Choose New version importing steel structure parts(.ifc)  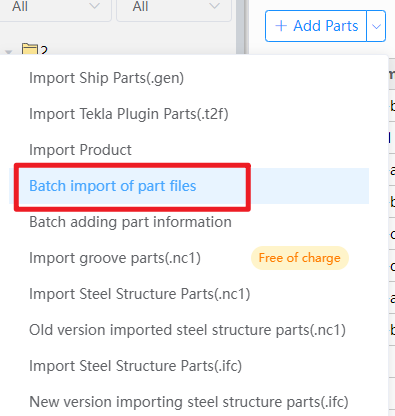click(189, 402)
